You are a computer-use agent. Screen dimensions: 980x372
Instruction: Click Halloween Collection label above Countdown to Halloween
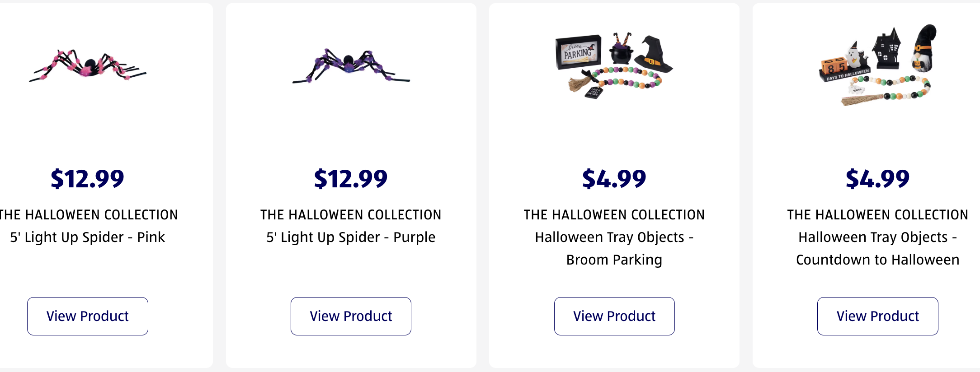[x=877, y=214]
